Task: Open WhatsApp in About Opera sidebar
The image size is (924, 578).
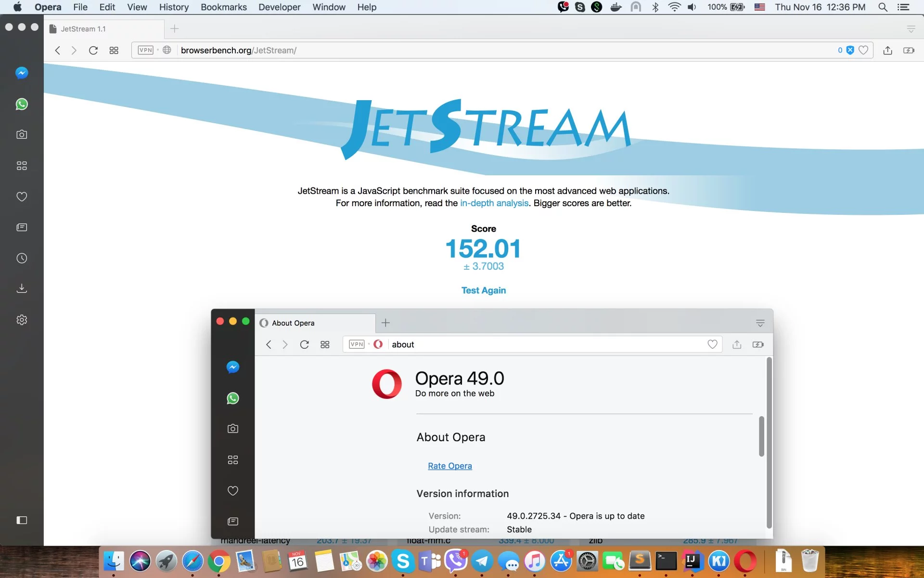Action: [233, 398]
